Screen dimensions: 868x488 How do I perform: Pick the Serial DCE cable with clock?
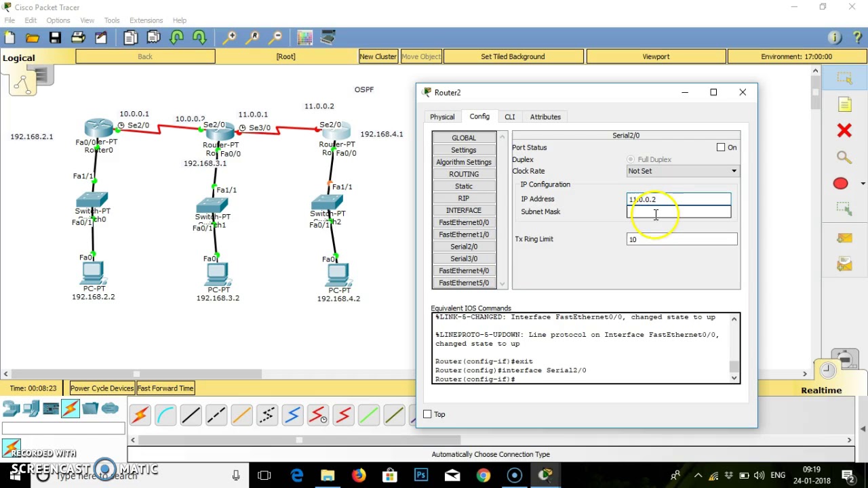click(318, 415)
